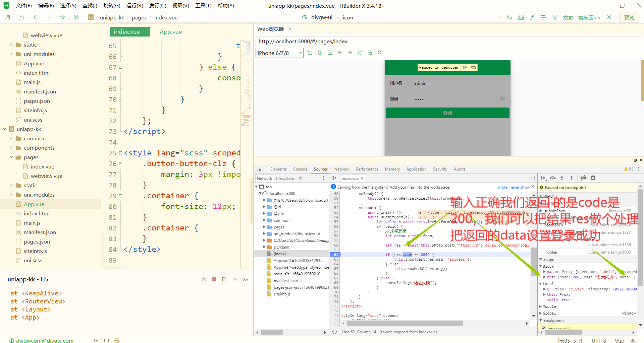The width and height of the screenshot is (644, 343).
Task: Click filter funnel icon in search bar
Action: point(555,17)
